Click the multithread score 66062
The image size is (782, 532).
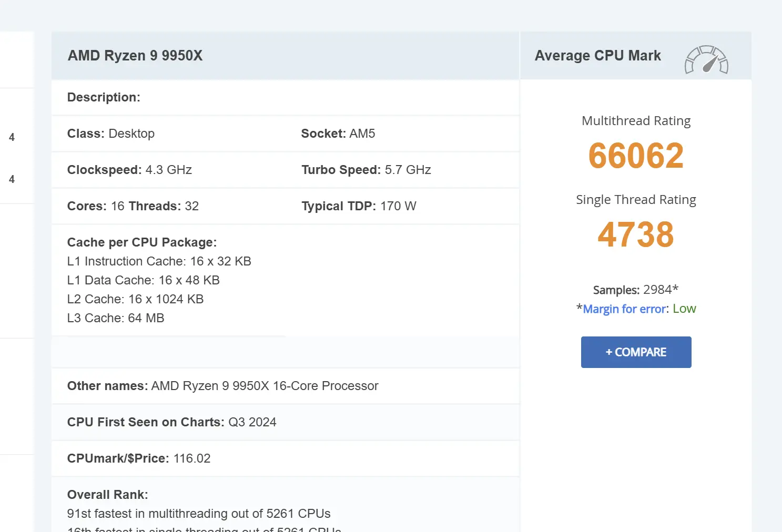(x=636, y=156)
